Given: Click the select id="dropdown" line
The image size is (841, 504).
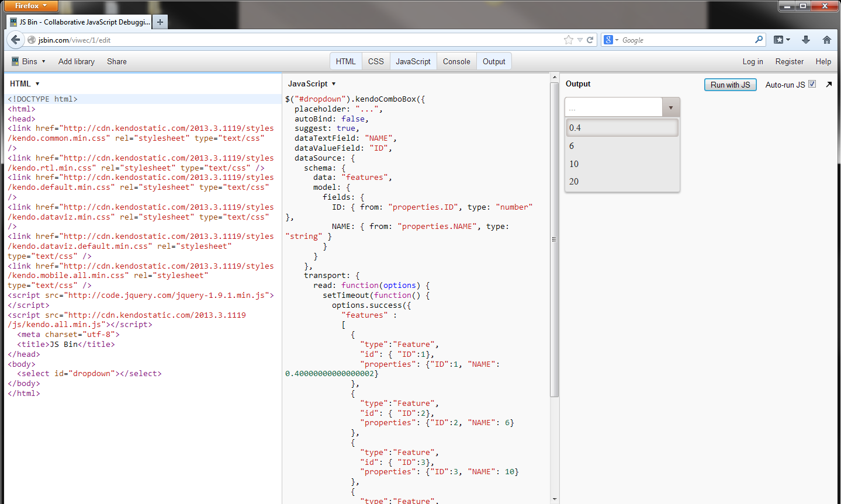Looking at the screenshot, I should point(89,374).
